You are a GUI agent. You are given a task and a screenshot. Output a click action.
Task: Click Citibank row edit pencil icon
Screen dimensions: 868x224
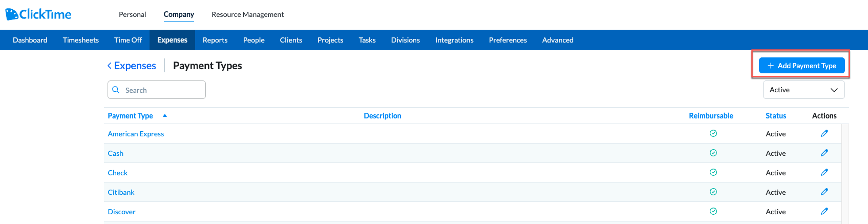point(824,192)
